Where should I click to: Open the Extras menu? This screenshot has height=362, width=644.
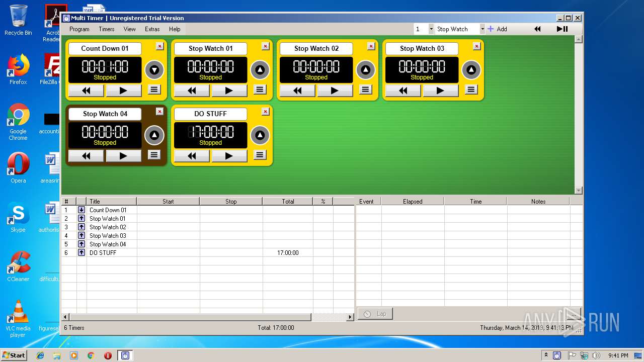point(152,29)
